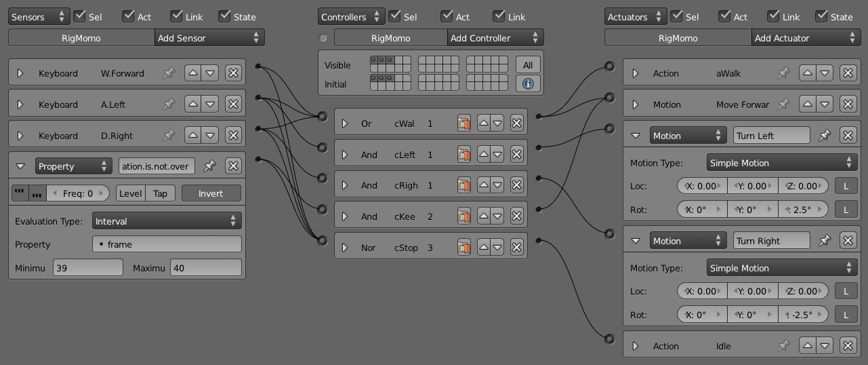Move the A.Left sensor up

point(193,104)
